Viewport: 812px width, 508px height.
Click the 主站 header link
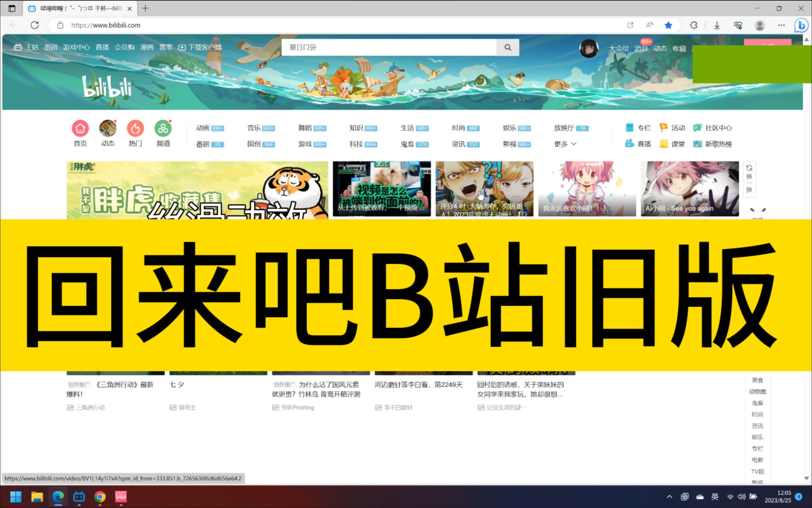[x=27, y=47]
